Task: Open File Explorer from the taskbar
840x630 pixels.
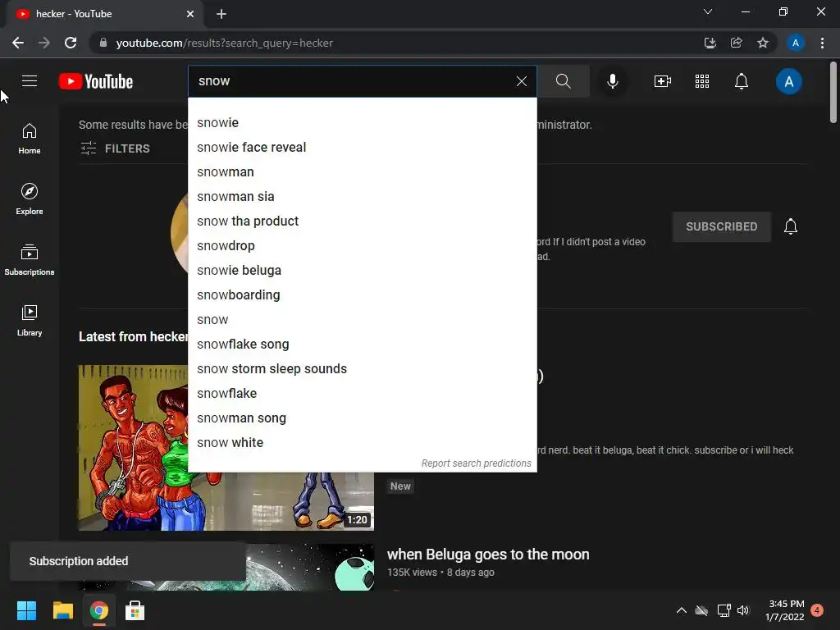Action: point(62,610)
